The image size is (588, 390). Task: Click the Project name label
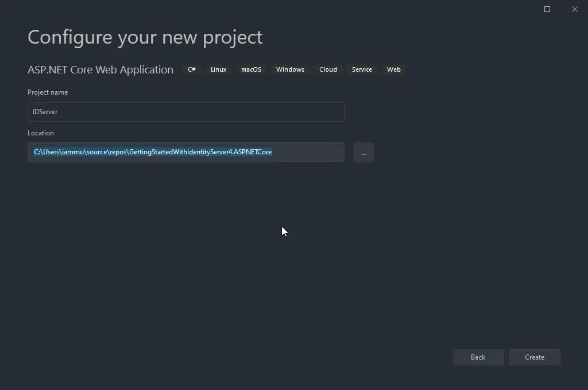point(48,92)
